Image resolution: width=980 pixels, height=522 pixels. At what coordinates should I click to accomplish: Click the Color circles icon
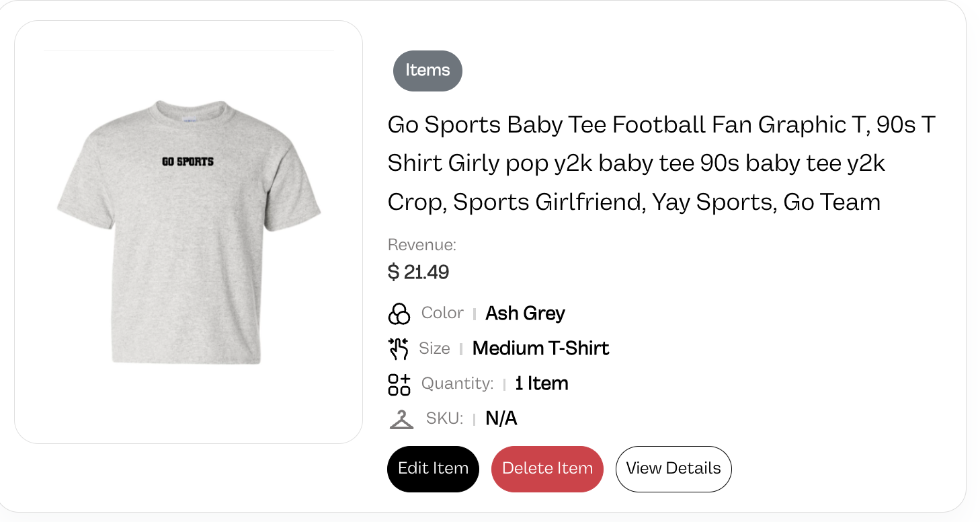tap(399, 313)
